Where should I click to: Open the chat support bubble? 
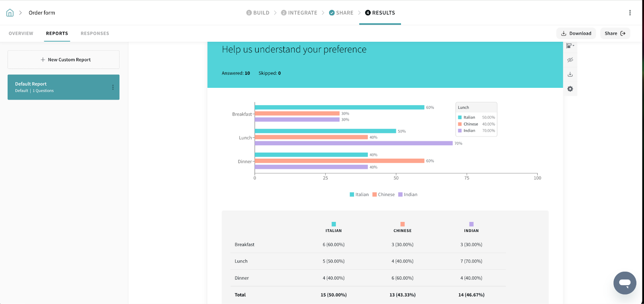tap(624, 283)
